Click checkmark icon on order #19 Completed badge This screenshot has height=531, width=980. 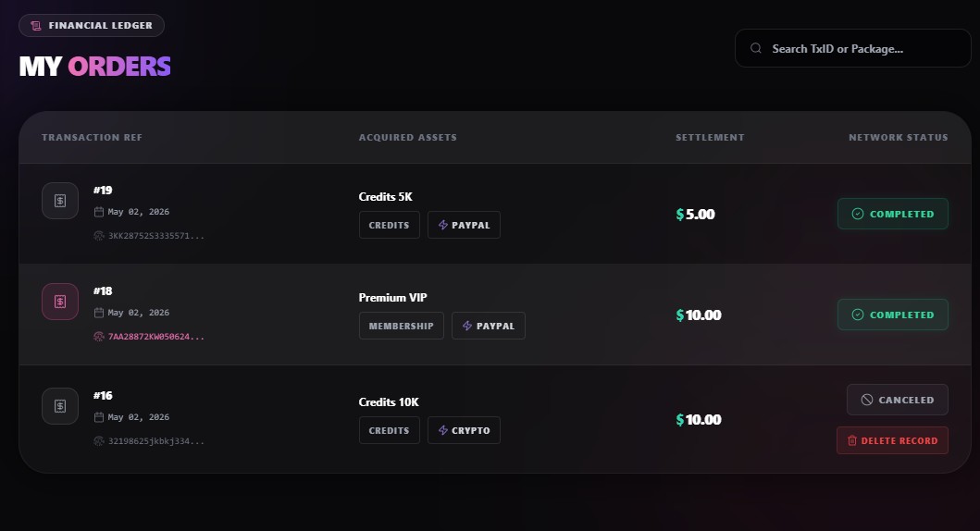[858, 214]
